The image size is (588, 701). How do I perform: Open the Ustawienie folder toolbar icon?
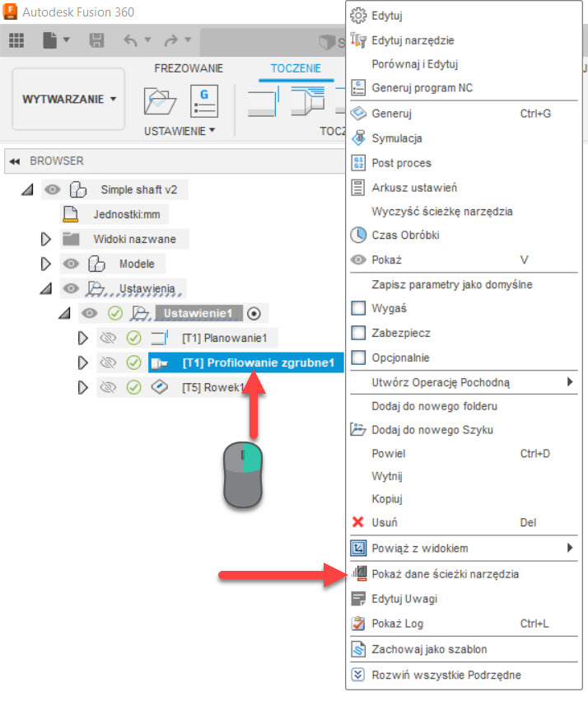click(x=160, y=101)
